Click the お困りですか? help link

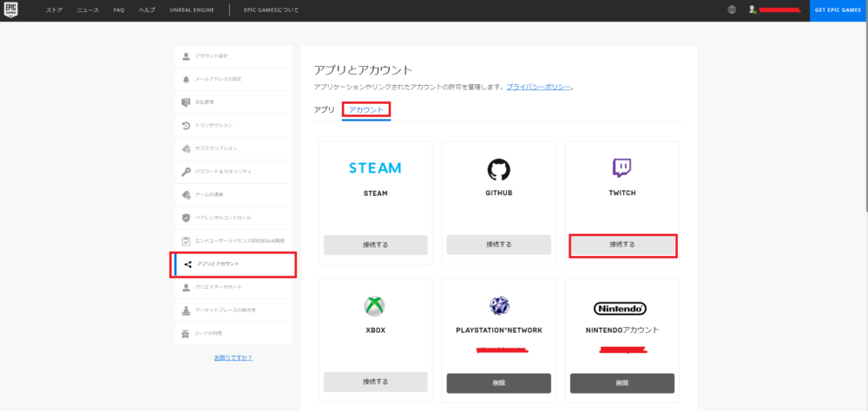tap(233, 357)
